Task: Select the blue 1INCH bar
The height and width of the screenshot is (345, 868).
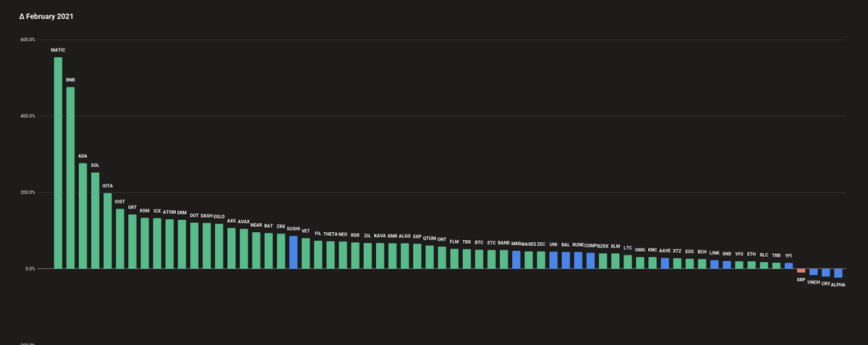Action: point(813,272)
